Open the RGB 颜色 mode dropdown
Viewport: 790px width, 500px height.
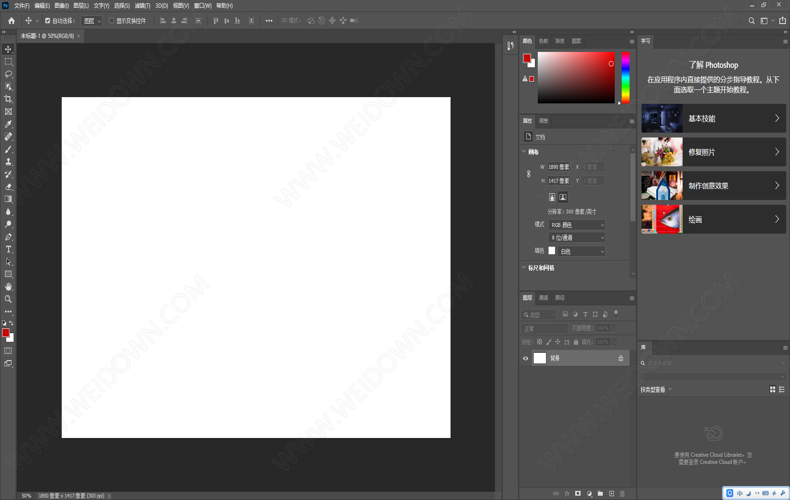577,225
